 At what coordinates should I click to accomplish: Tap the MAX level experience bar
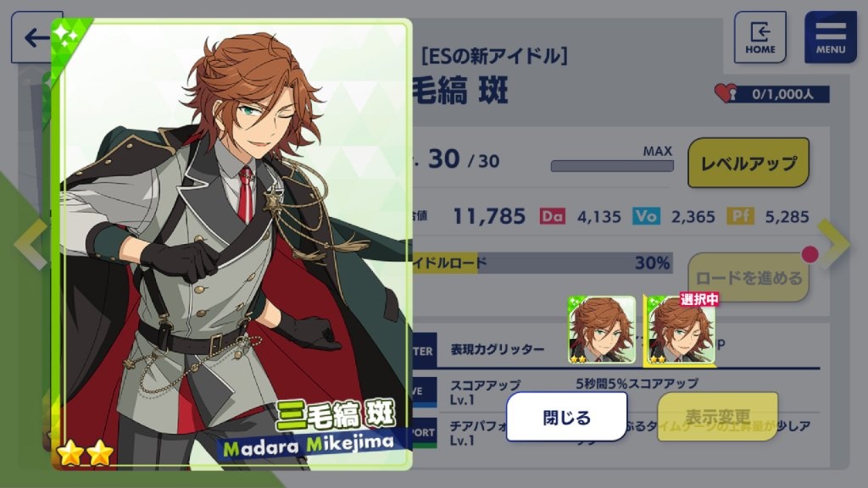tap(612, 165)
